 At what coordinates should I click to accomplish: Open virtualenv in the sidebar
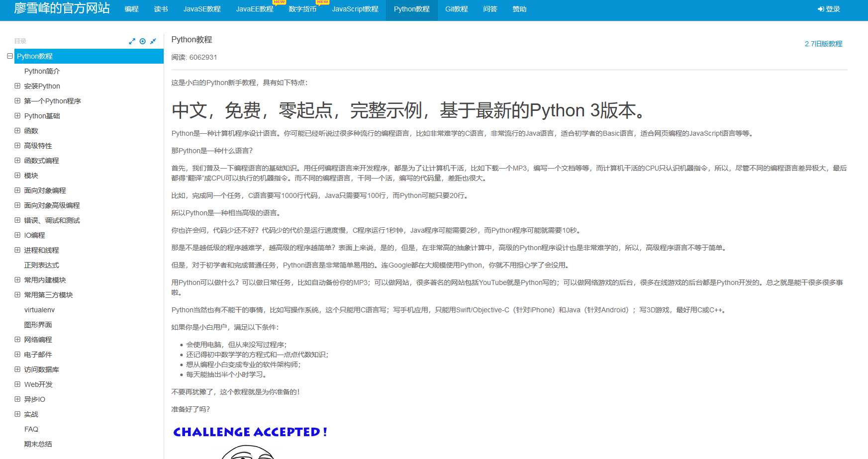point(40,310)
